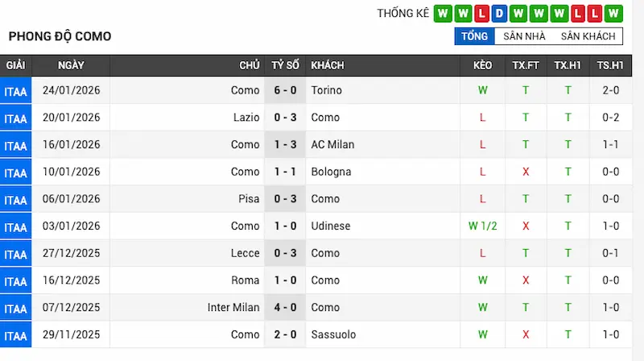
Task: Click the KÈO column header
Action: [483, 65]
